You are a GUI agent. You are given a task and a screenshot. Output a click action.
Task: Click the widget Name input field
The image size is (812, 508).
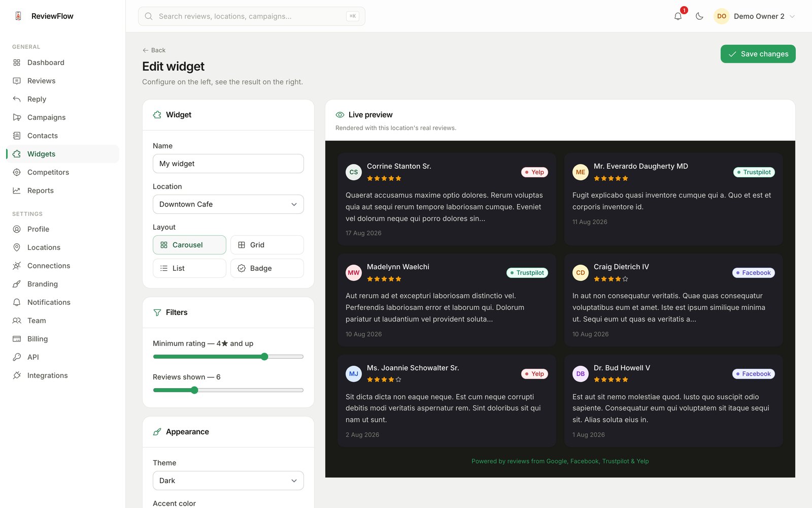(x=228, y=164)
